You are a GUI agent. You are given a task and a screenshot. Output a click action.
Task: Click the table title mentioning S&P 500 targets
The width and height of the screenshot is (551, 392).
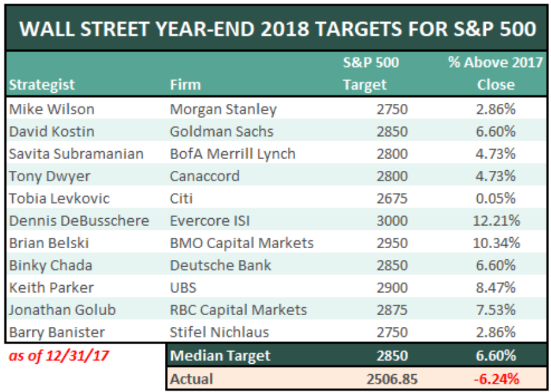[277, 28]
